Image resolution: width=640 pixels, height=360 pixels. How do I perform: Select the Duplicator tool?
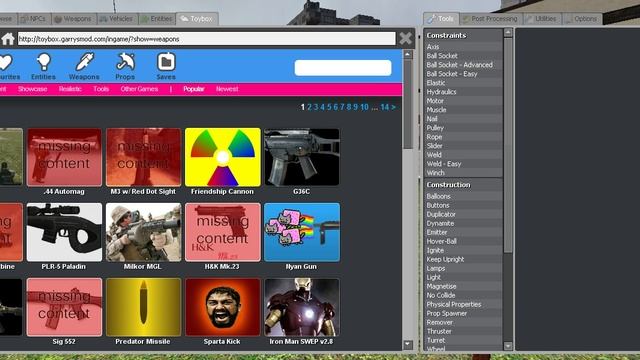[x=463, y=214]
